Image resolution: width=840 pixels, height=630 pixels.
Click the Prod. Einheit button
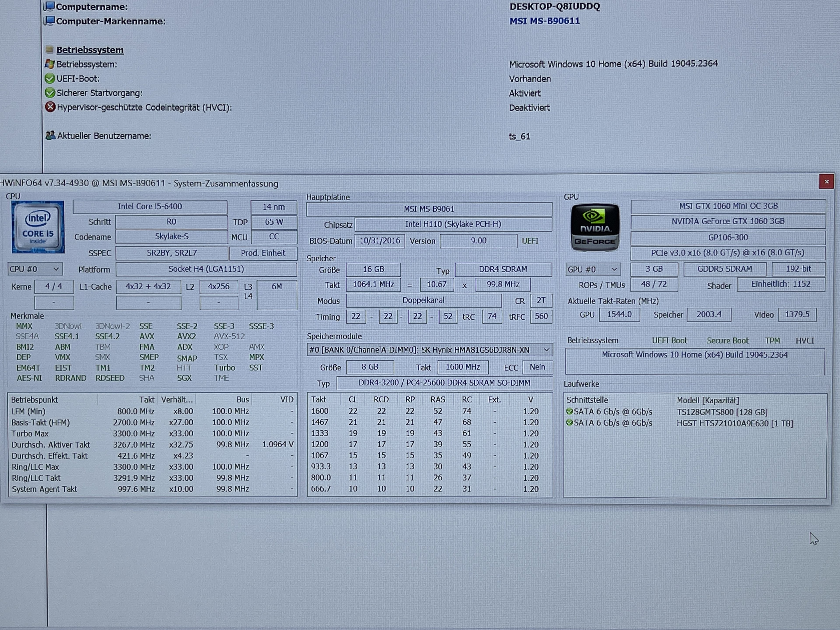point(263,253)
